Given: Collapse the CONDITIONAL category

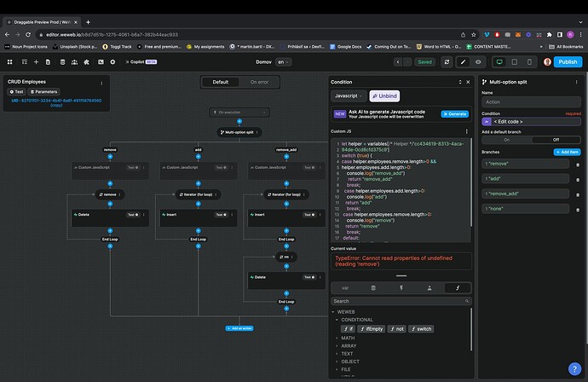Looking at the screenshot, I should pos(337,320).
